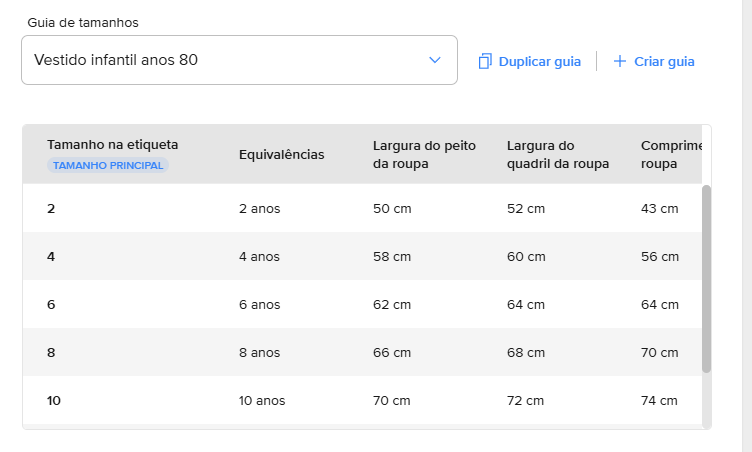This screenshot has width=752, height=452.
Task: Click the 8 anos equivalence cell
Action: tap(259, 352)
